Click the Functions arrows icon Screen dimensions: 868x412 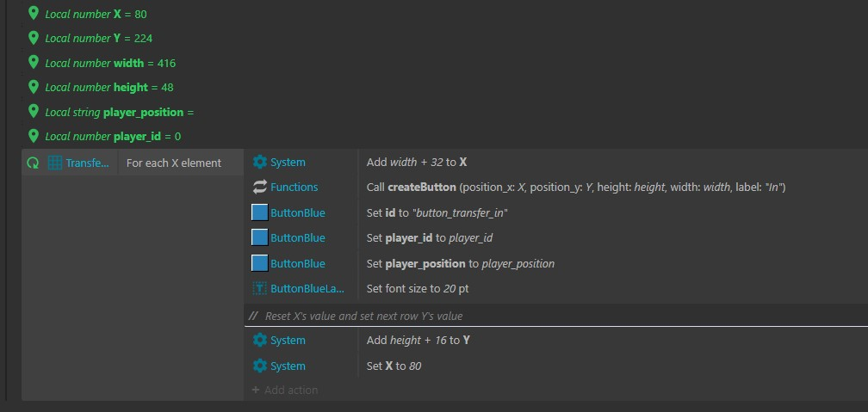click(x=260, y=187)
